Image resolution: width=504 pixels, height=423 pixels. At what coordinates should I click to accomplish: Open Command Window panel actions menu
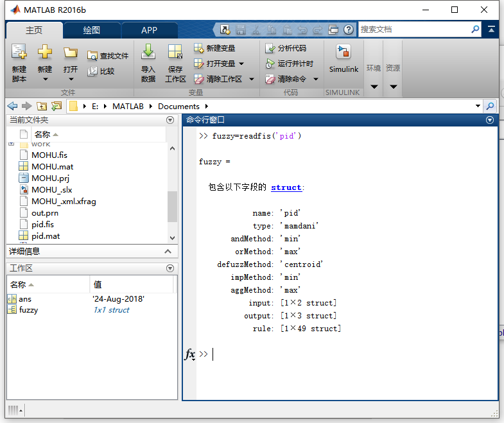click(x=489, y=120)
